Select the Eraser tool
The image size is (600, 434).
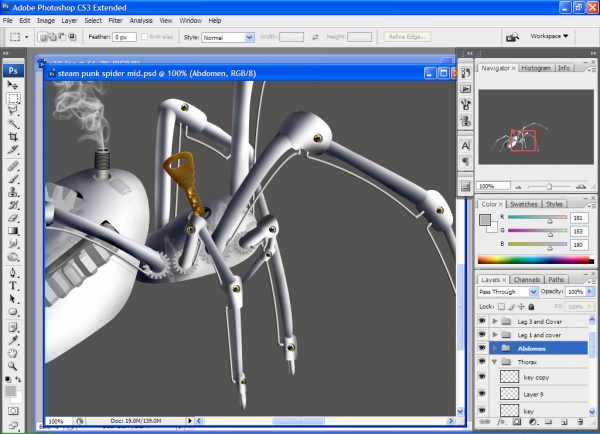[13, 218]
